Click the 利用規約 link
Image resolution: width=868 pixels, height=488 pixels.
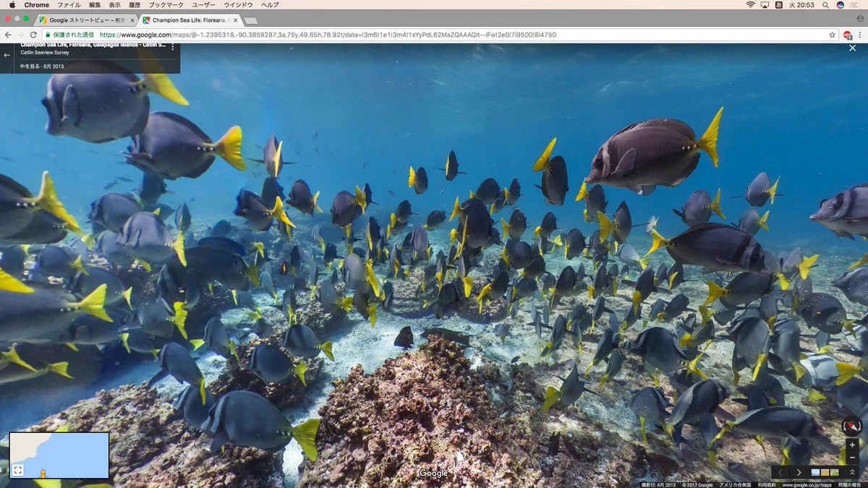click(x=767, y=484)
